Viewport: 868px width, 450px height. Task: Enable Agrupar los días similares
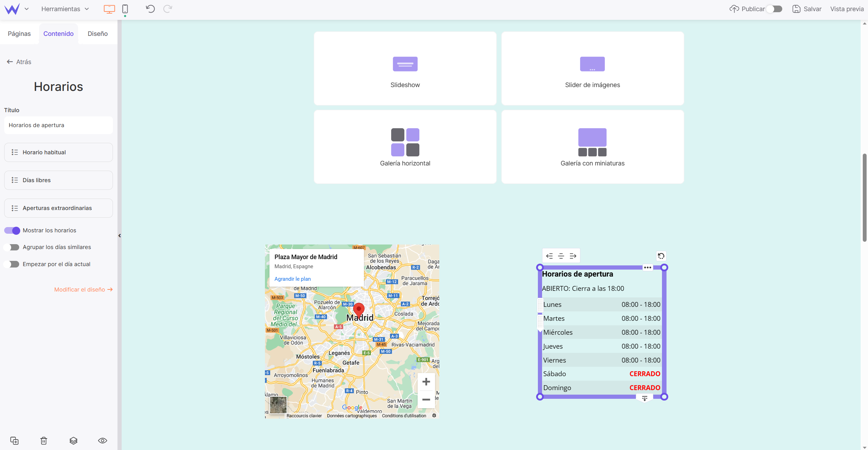(x=12, y=247)
